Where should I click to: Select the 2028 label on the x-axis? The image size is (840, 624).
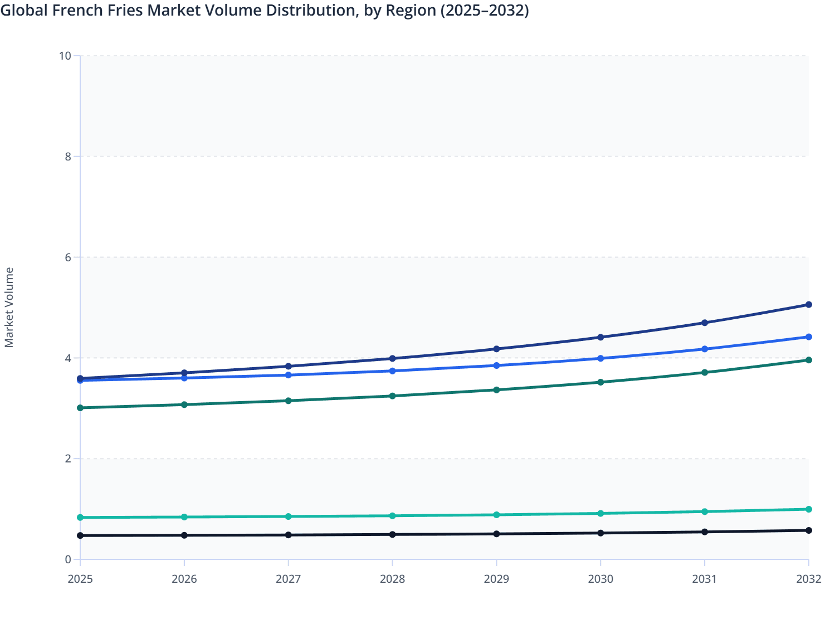click(x=392, y=580)
